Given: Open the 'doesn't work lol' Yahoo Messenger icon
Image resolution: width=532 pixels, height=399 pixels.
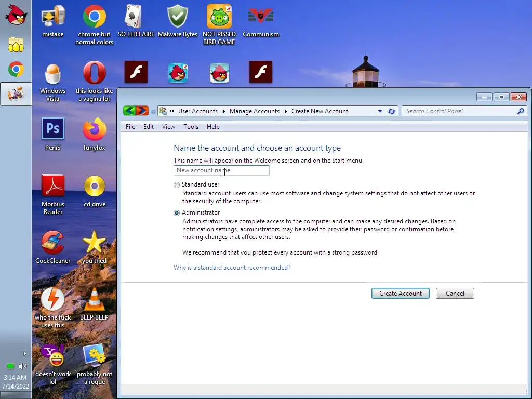Looking at the screenshot, I should 52,364.
